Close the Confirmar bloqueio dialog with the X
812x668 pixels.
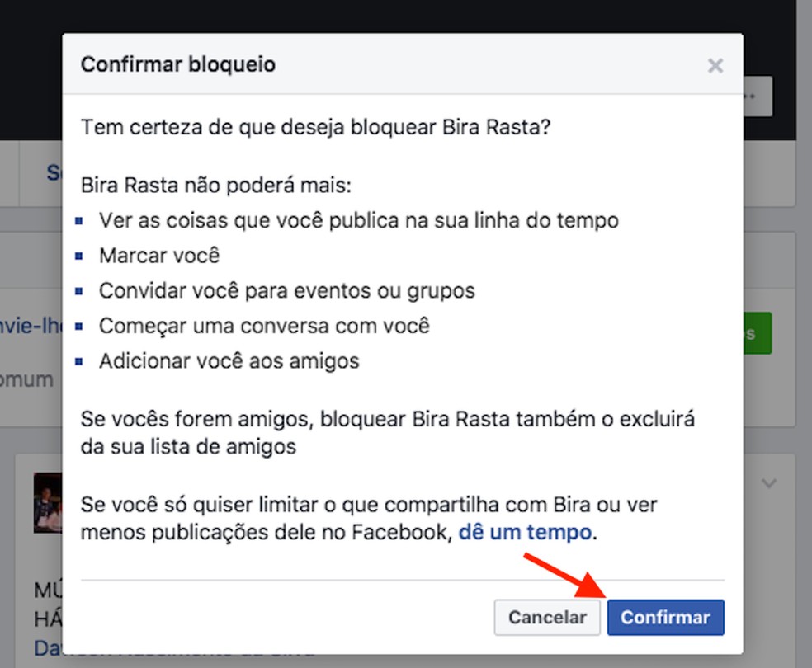715,66
